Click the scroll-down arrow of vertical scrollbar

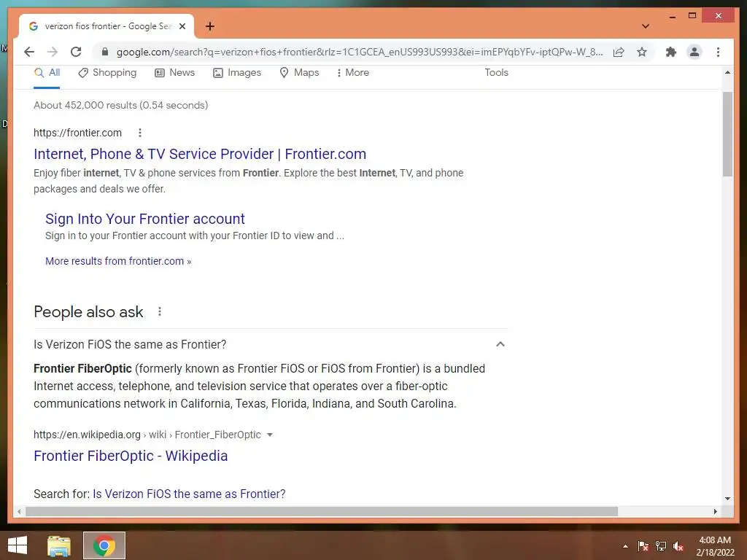click(727, 499)
